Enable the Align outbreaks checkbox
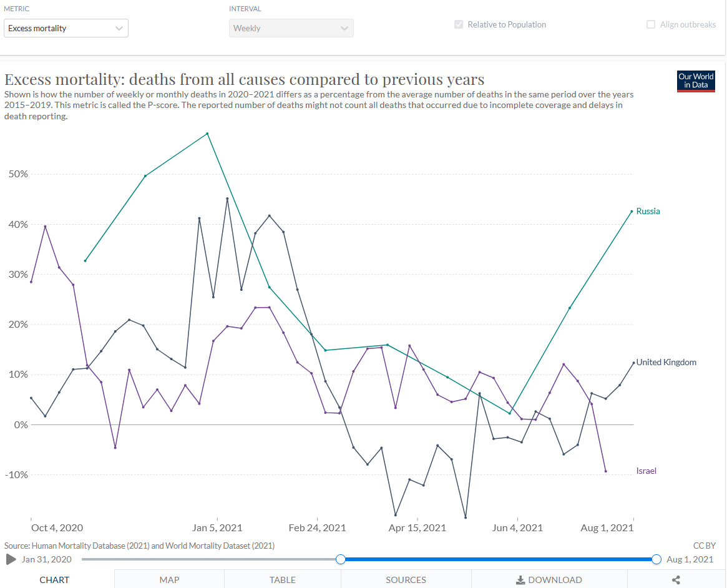The width and height of the screenshot is (727, 588). (x=651, y=25)
